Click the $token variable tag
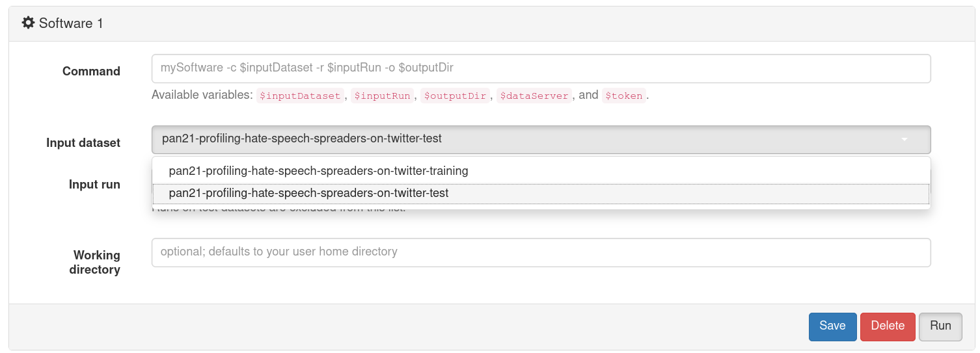 point(624,96)
